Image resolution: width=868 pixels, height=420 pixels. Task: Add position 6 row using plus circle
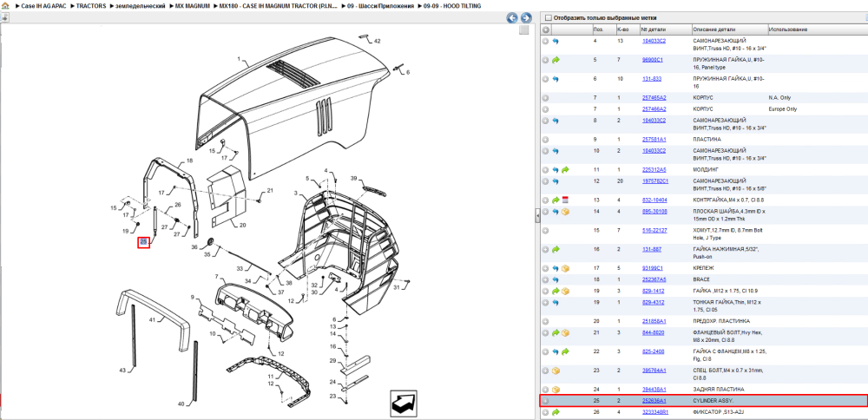pos(545,79)
